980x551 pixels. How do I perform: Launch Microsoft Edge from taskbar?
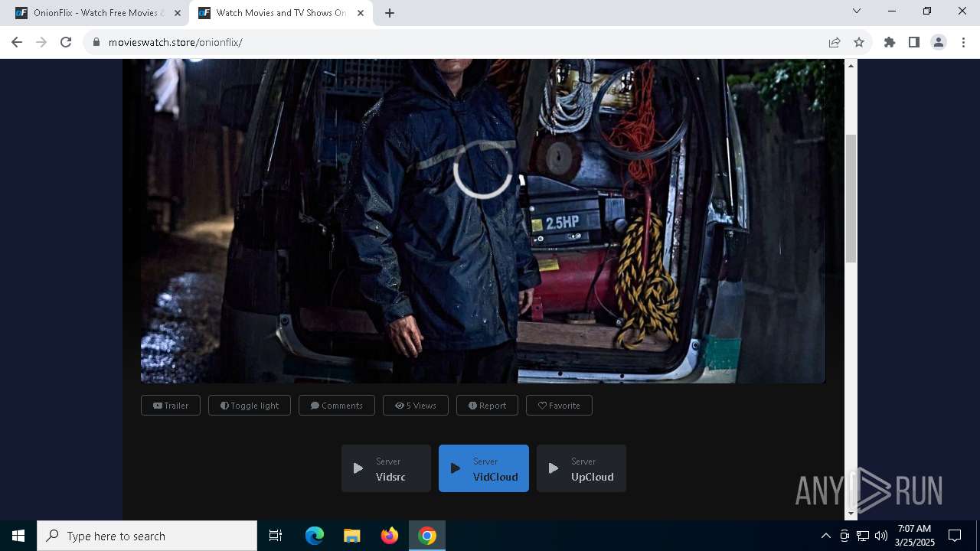pos(315,536)
